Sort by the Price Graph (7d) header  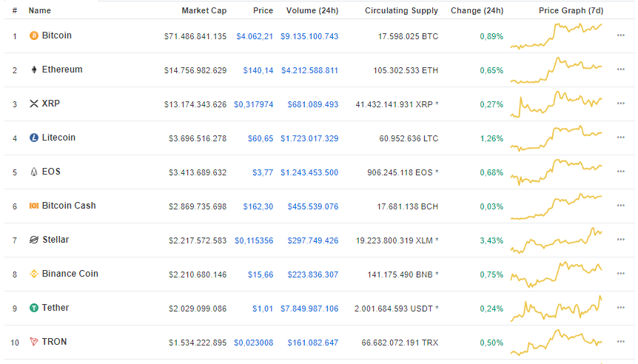coord(571,10)
